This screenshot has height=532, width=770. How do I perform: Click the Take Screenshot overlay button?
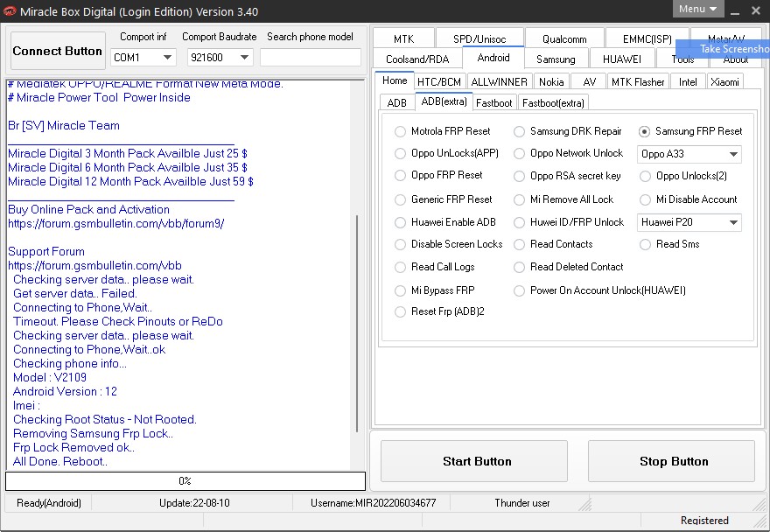723,49
